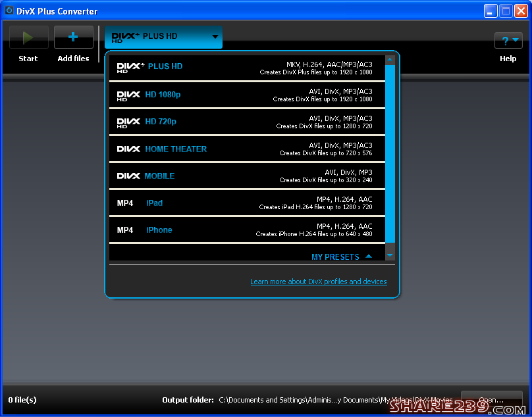Minimize the DivX Plus Converter window

pos(491,11)
